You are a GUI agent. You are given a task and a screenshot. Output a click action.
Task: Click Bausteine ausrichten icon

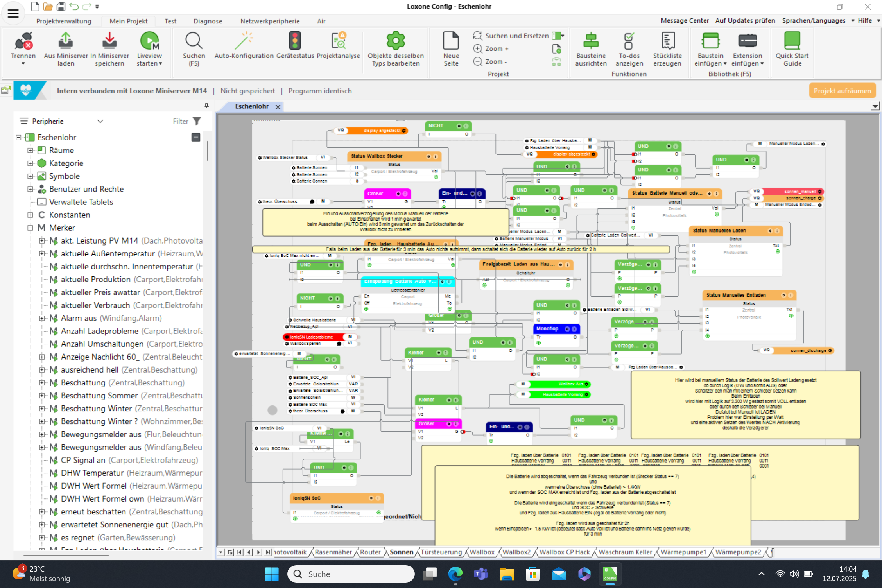pyautogui.click(x=591, y=41)
